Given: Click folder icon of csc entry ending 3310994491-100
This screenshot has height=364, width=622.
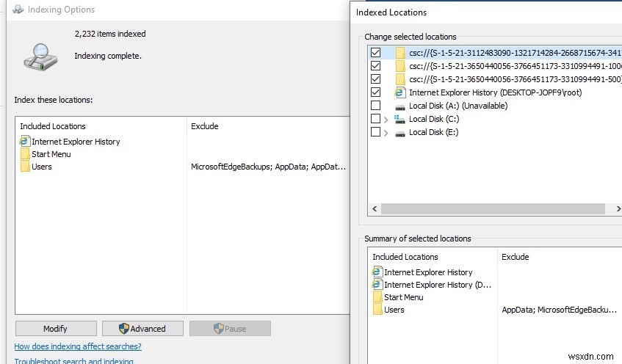Looking at the screenshot, I should tap(400, 66).
